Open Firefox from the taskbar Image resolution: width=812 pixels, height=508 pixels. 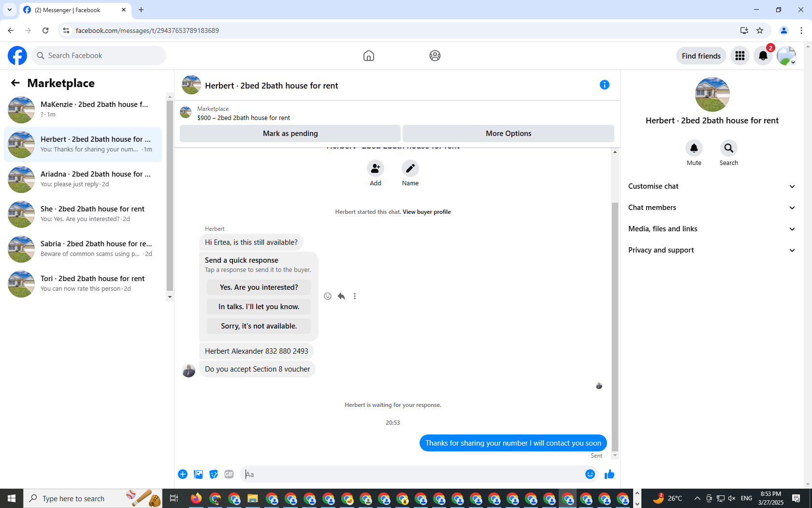tap(196, 498)
